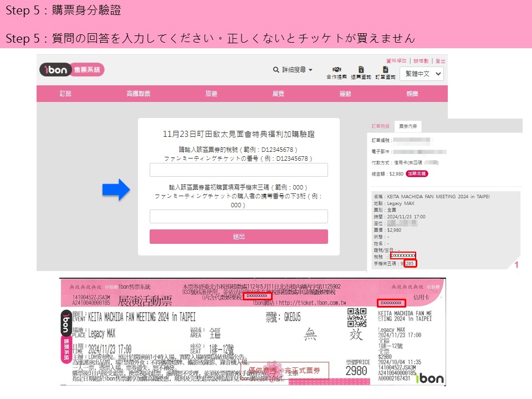The width and height of the screenshot is (532, 399).
Task: Focus the ticket tax number input field
Action: point(238,170)
